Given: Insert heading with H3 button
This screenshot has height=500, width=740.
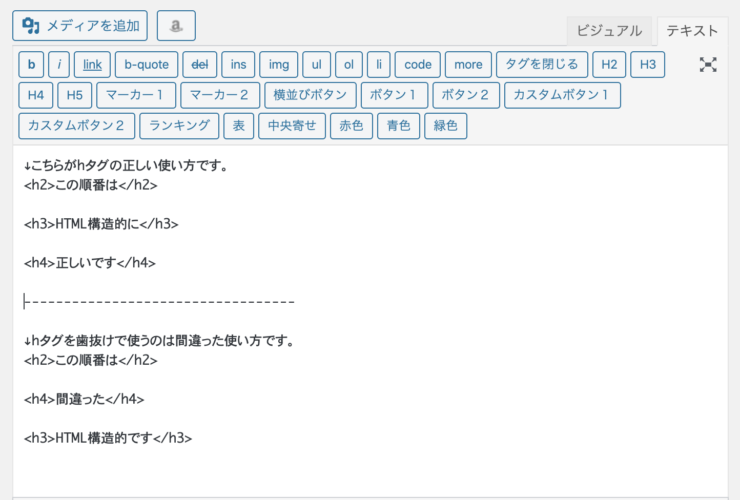Looking at the screenshot, I should pos(648,65).
